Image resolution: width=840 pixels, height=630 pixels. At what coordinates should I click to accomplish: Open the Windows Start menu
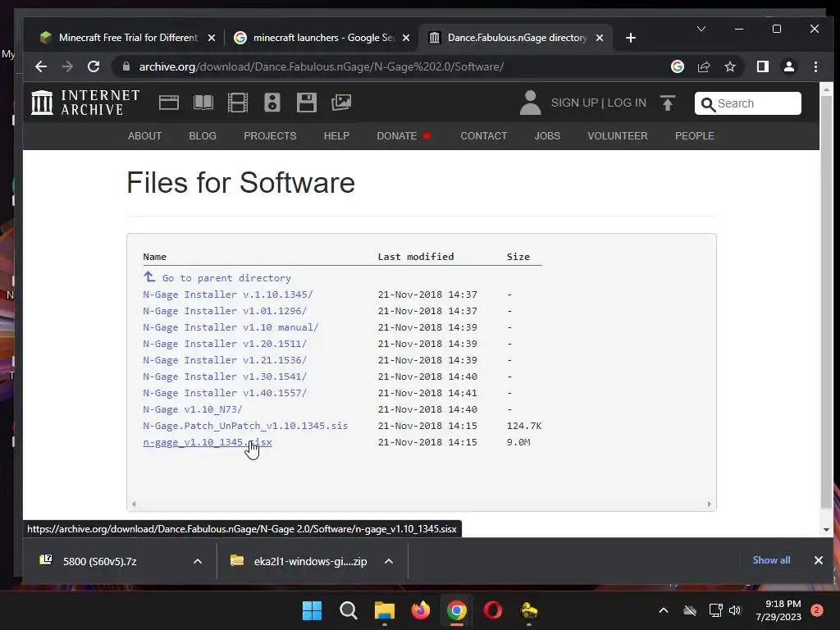pos(312,610)
